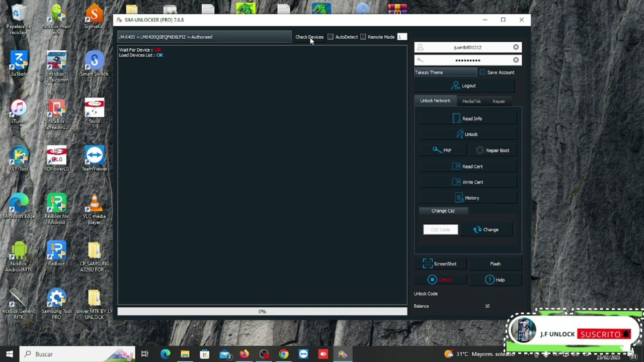Click the Read Info button
The height and width of the screenshot is (362, 644).
(468, 119)
